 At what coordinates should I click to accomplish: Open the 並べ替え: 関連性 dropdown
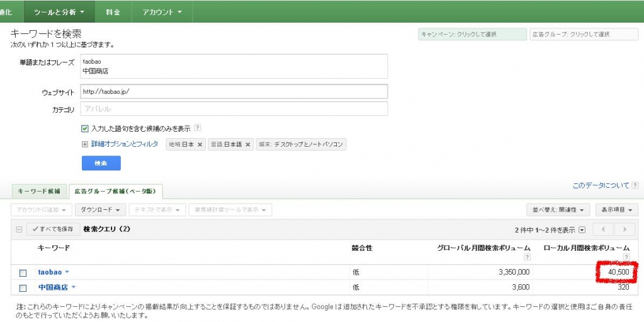click(x=558, y=210)
